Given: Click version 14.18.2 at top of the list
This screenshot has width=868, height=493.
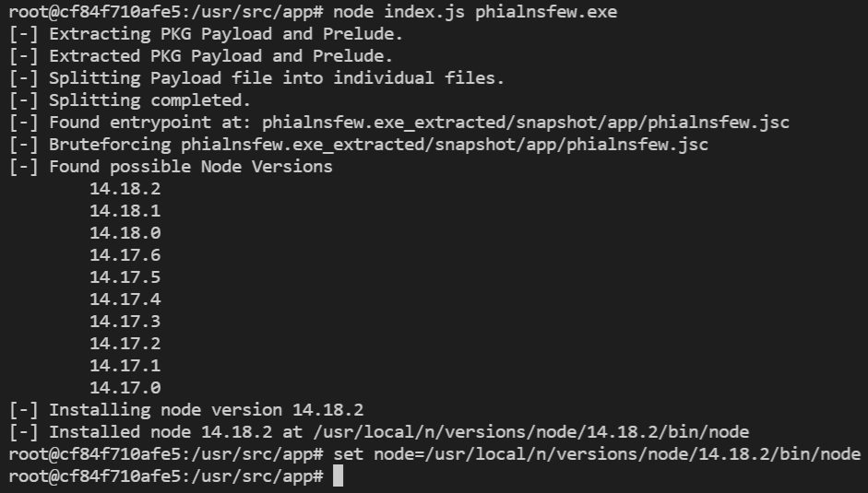Looking at the screenshot, I should click(x=125, y=189).
